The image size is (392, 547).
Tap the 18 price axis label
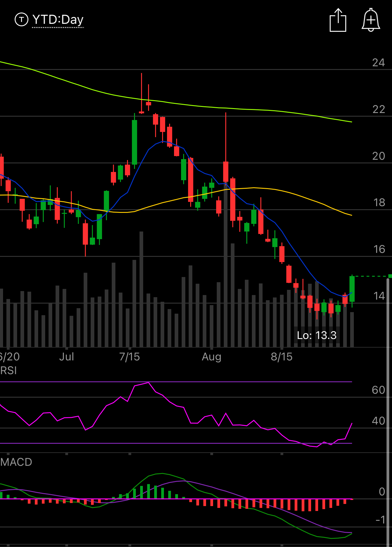click(379, 202)
